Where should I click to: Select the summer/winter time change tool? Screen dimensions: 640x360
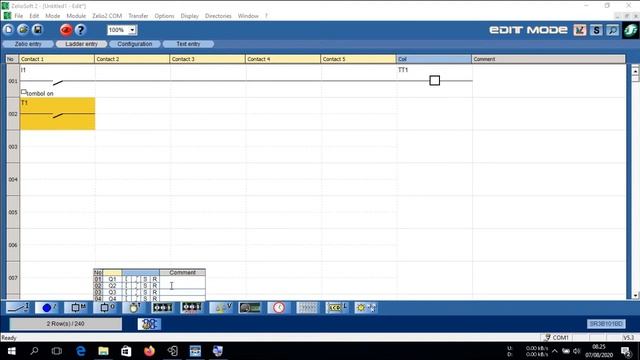pos(366,308)
